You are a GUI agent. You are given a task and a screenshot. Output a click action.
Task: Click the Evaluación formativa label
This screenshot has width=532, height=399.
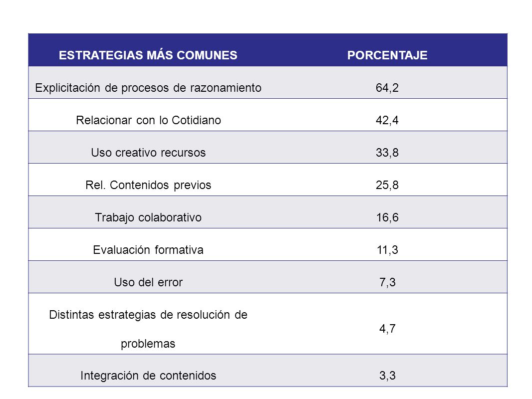148,250
